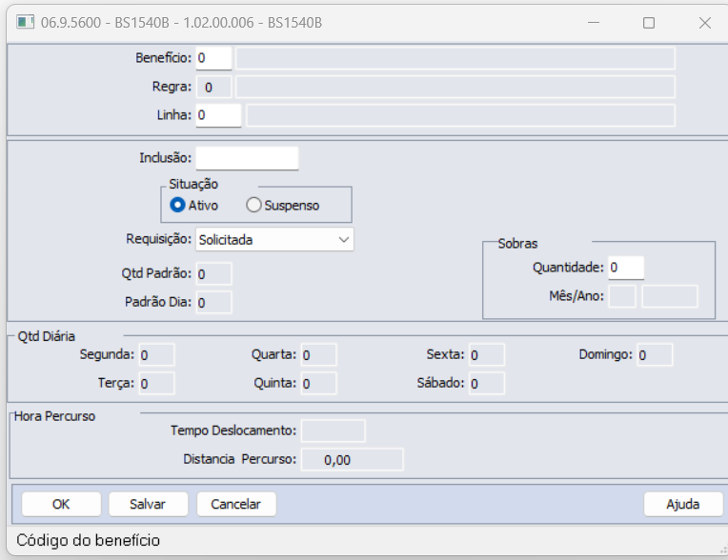Click the Salvar button
This screenshot has height=560, width=728.
pyautogui.click(x=148, y=505)
